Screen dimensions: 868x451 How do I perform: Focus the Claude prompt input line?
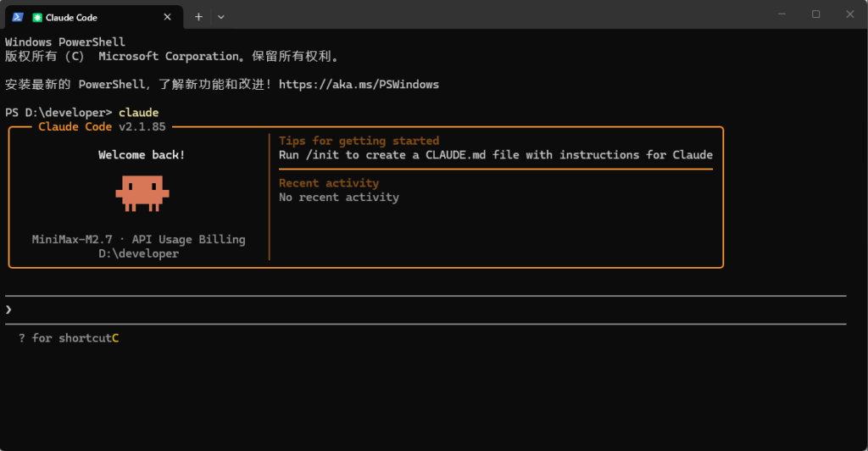[424, 309]
